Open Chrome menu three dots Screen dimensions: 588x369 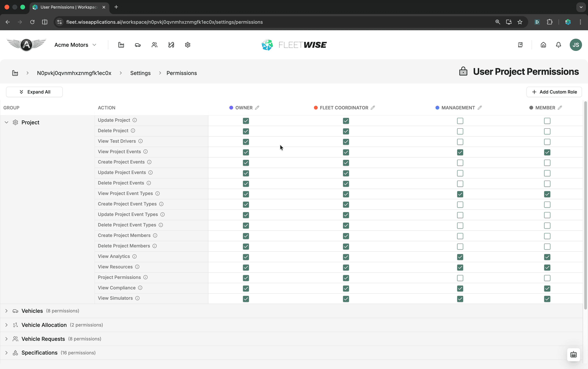(580, 22)
